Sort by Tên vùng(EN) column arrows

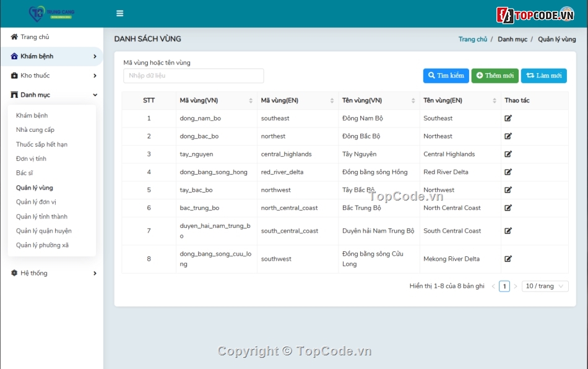pos(495,100)
